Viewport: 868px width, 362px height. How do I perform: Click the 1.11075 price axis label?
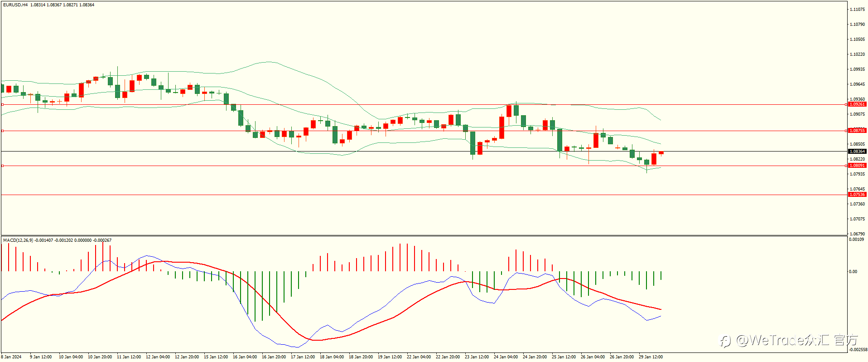[857, 10]
